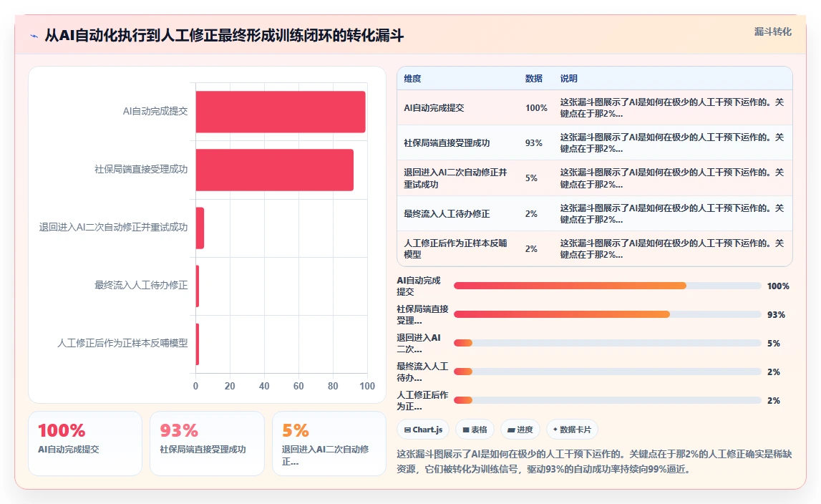
Task: Click description cell in 最终流入人工待办修正 row
Action: pyautogui.click(x=672, y=214)
